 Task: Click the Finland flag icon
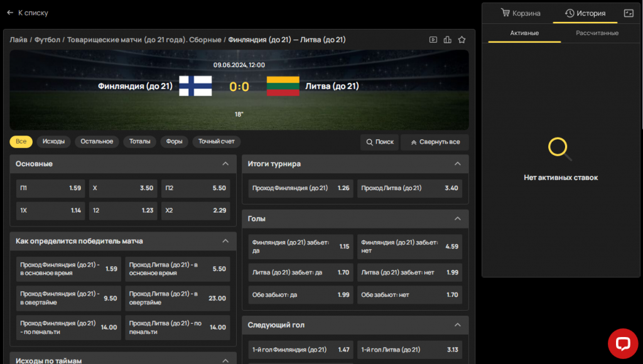click(x=196, y=86)
